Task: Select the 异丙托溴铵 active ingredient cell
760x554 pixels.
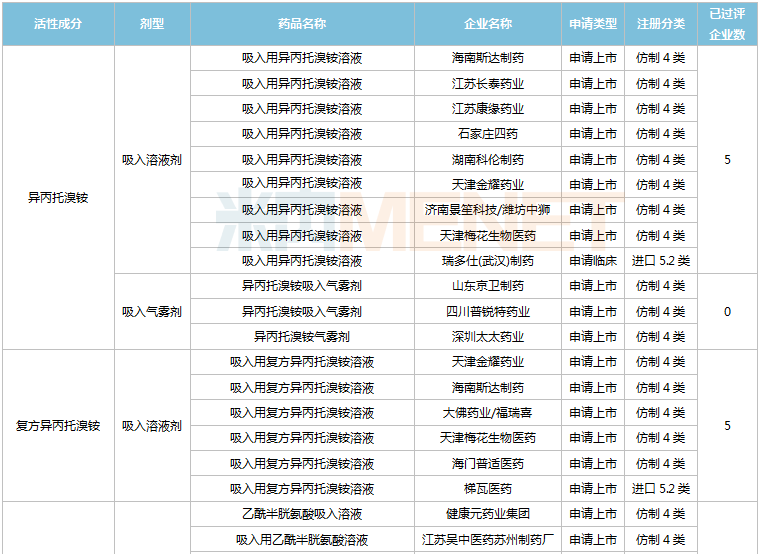Action: click(x=58, y=197)
